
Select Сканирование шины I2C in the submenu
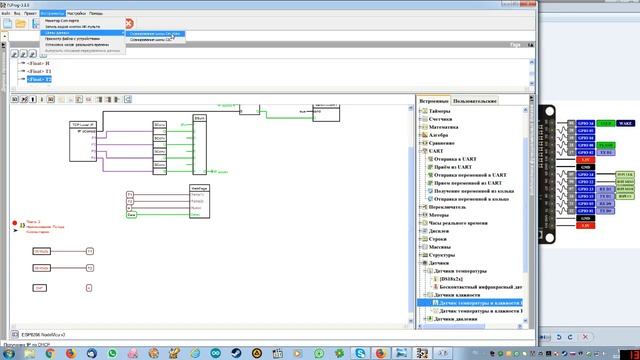click(x=155, y=40)
